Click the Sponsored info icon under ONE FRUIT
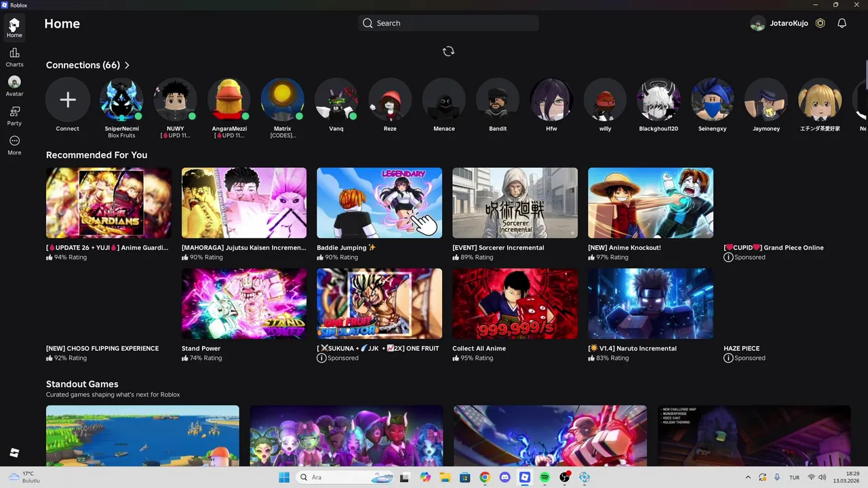The width and height of the screenshot is (868, 488). pos(321,358)
